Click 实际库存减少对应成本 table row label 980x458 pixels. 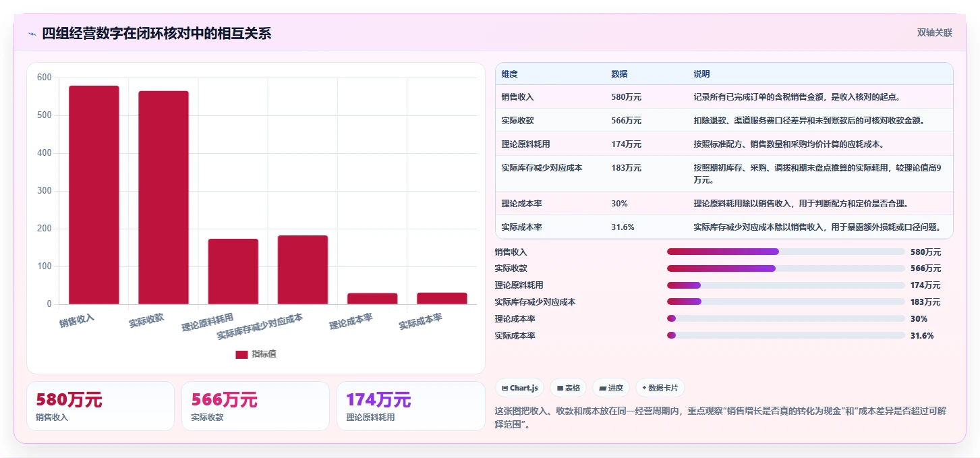point(542,168)
